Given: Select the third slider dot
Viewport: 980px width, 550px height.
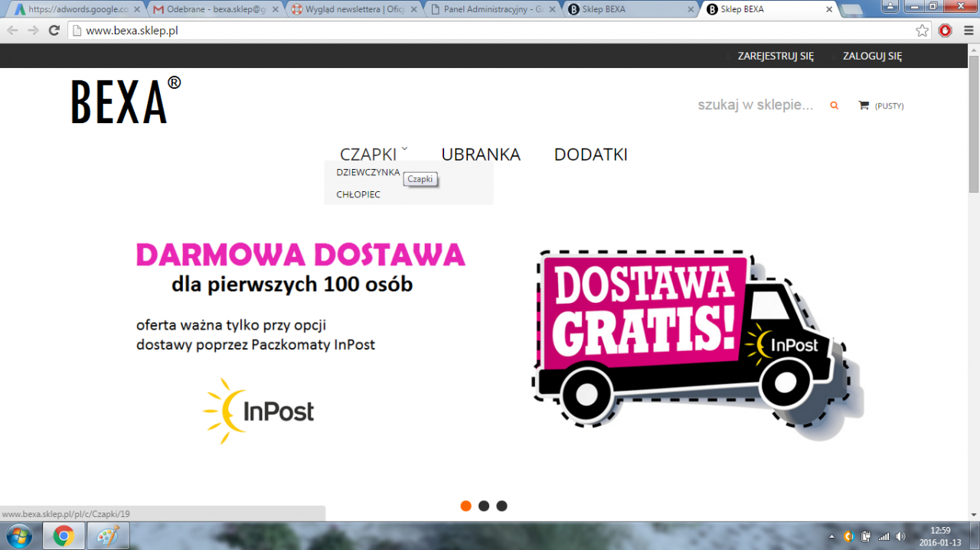Looking at the screenshot, I should 501,506.
